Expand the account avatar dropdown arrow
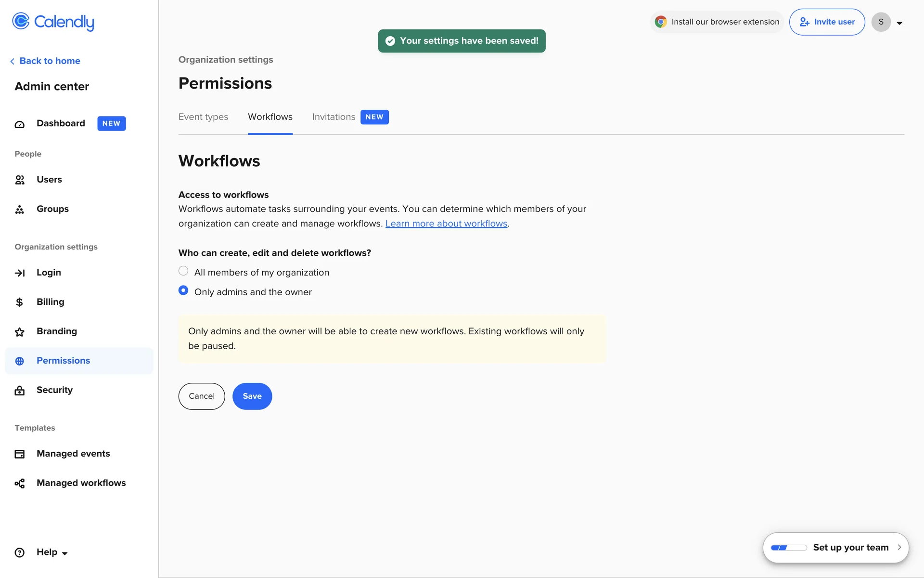This screenshot has width=924, height=578. 899,23
